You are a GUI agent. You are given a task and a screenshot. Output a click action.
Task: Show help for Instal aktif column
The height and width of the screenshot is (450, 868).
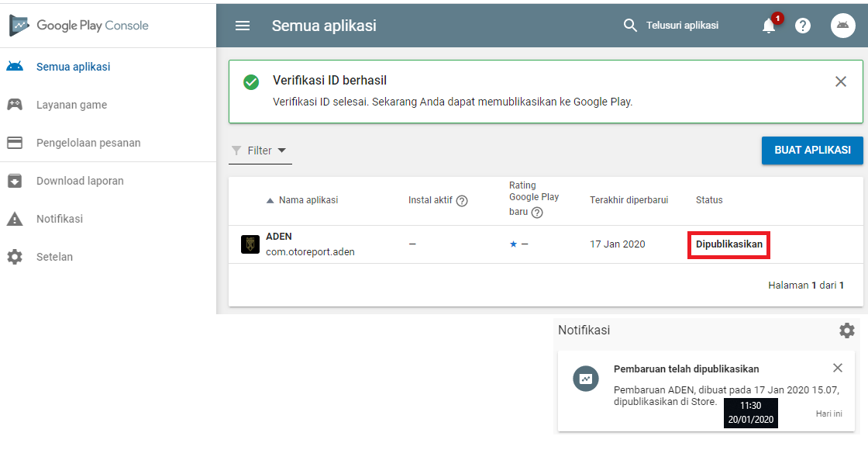(462, 201)
